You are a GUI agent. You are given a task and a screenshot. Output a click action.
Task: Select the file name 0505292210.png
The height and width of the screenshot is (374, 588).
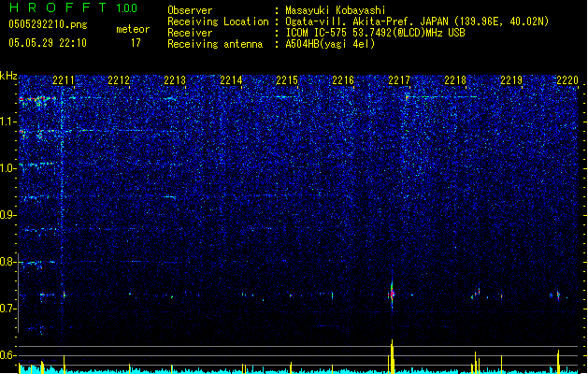48,24
